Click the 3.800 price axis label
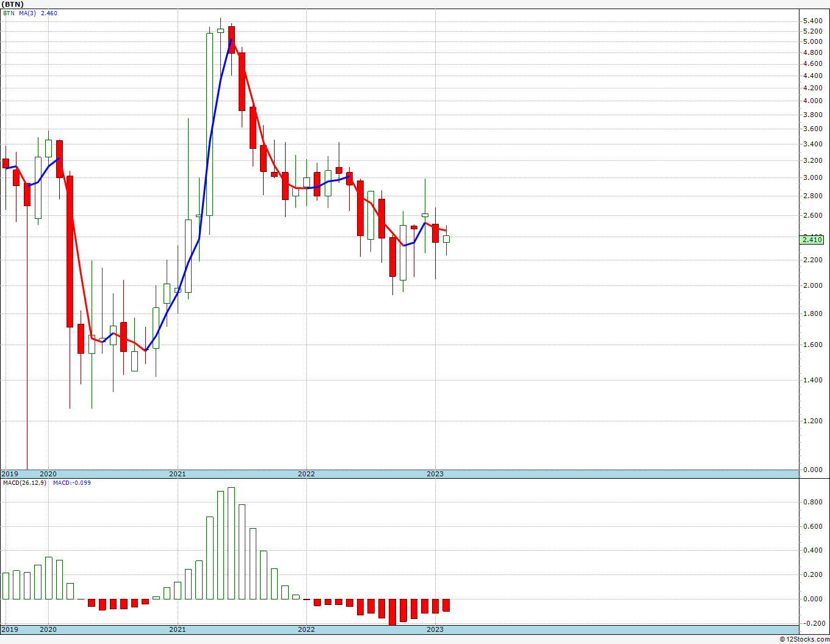Image resolution: width=830 pixels, height=644 pixels. [x=812, y=115]
